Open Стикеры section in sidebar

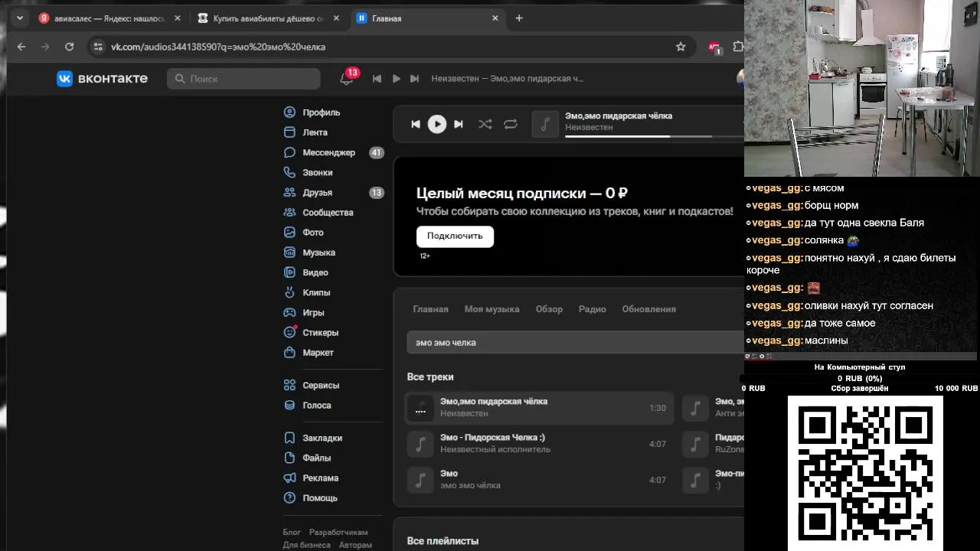(319, 333)
